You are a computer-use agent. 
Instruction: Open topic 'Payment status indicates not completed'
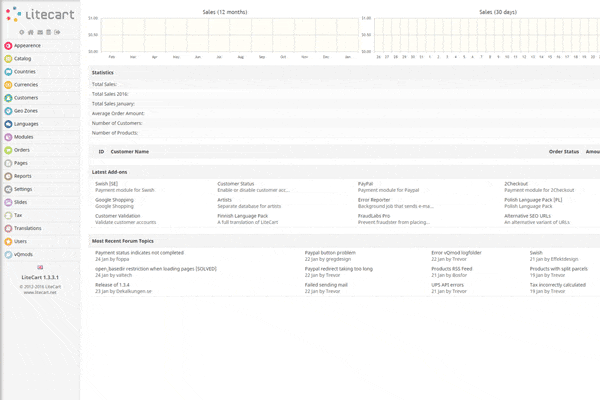coord(139,253)
